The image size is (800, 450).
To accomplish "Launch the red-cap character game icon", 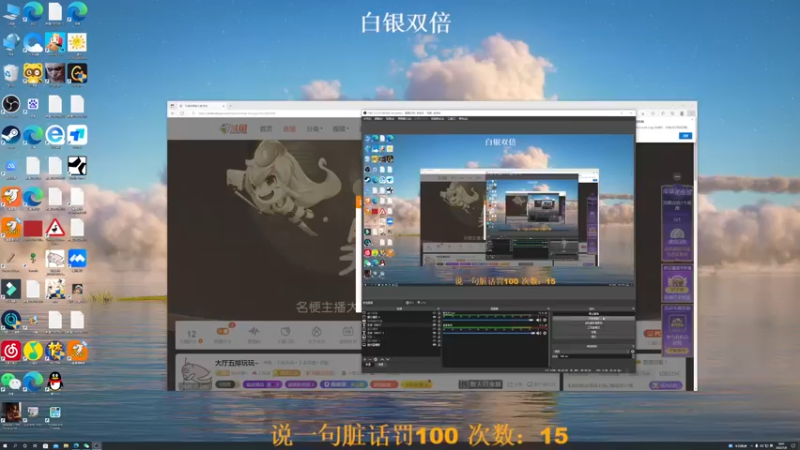I will pyautogui.click(x=55, y=43).
